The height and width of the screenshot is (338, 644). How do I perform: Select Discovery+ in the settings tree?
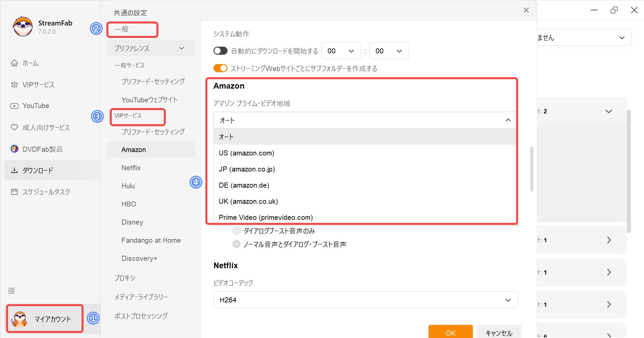139,258
